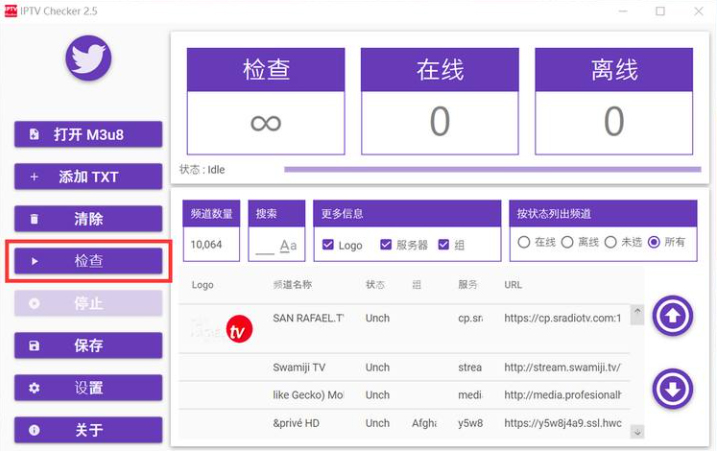The height and width of the screenshot is (452, 717).
Task: Click the match case Aa icon in search
Action: point(288,245)
